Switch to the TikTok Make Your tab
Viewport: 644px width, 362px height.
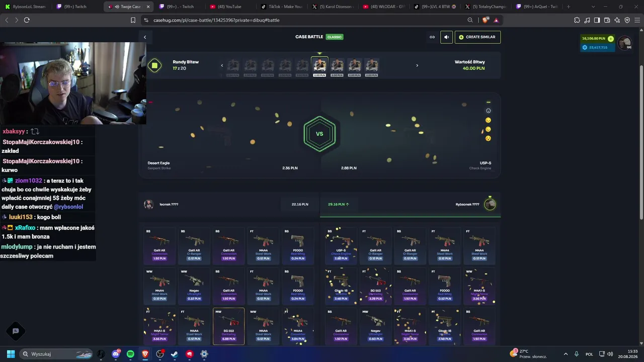281,7
